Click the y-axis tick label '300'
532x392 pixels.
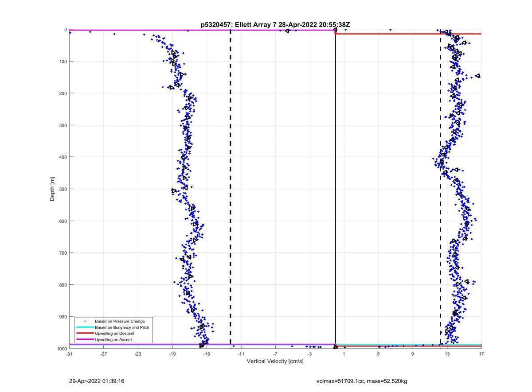click(63, 125)
